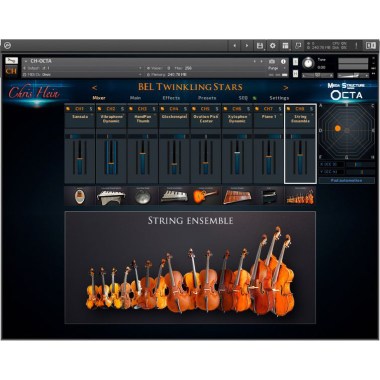
Task: Toggle the CH1 channel power button
Action: point(68,109)
